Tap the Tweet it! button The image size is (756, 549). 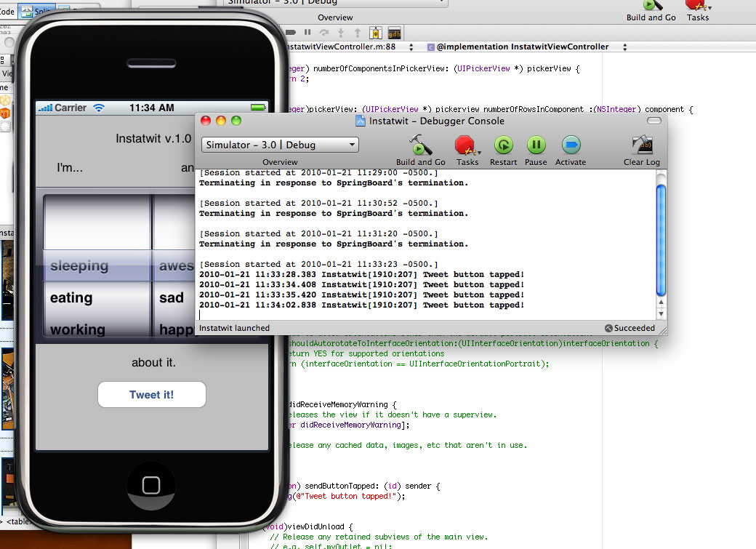pyautogui.click(x=152, y=395)
